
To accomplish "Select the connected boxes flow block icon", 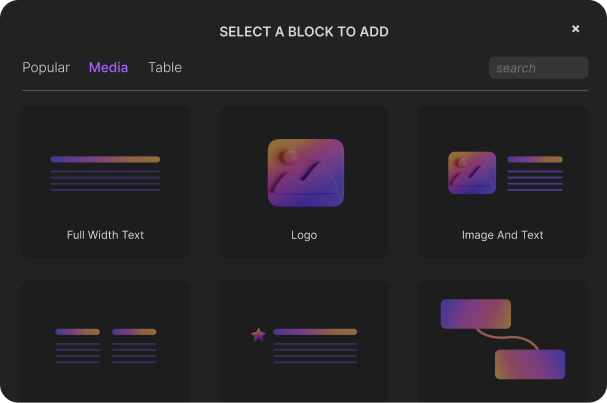I will coord(503,339).
